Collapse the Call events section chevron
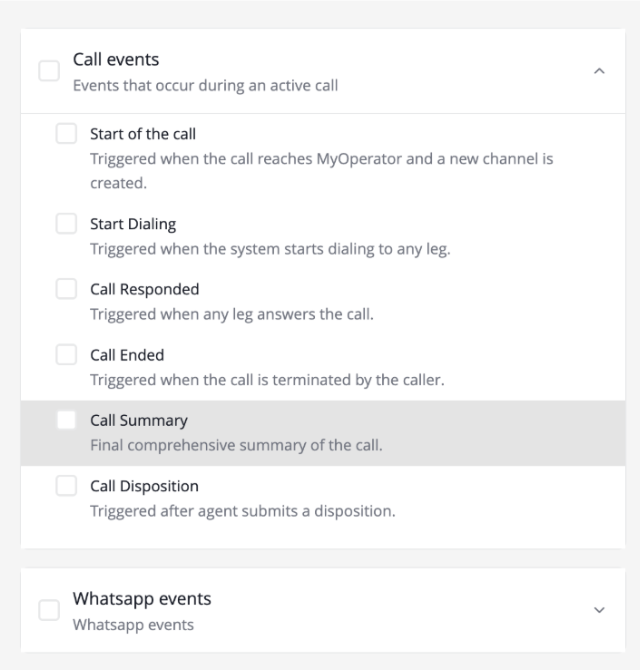Image resolution: width=640 pixels, height=670 pixels. click(599, 71)
